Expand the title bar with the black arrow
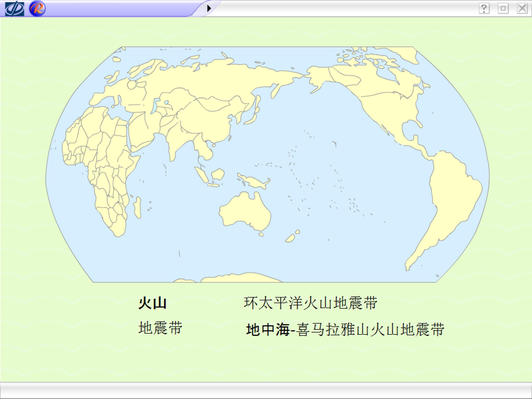 [x=209, y=8]
